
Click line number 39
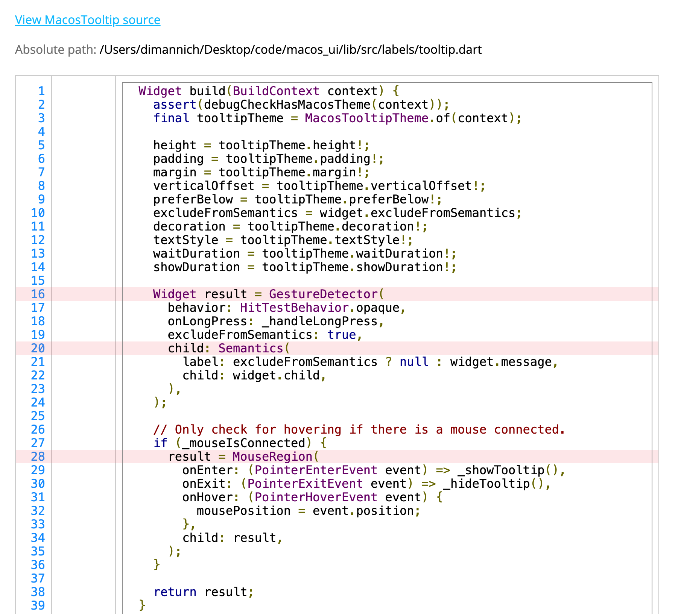pos(38,605)
